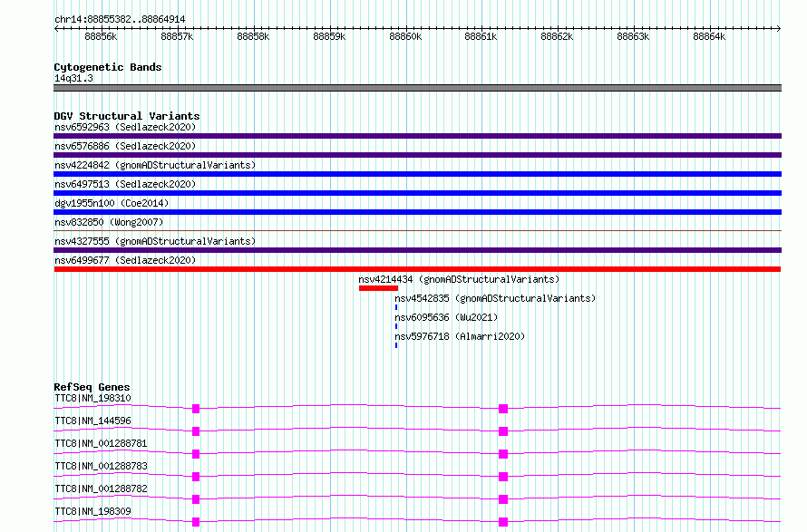
Task: Open variant label dgv1955n100 (Coe2014)
Action: [112, 203]
